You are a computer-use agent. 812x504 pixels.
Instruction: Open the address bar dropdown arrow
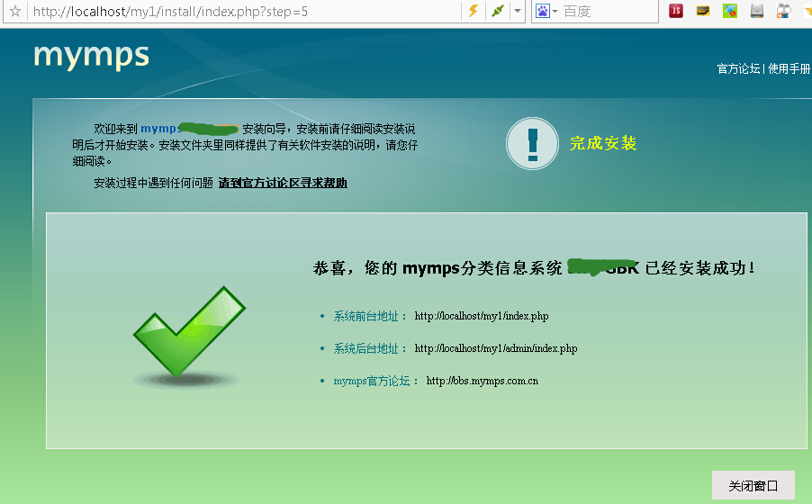[x=518, y=12]
